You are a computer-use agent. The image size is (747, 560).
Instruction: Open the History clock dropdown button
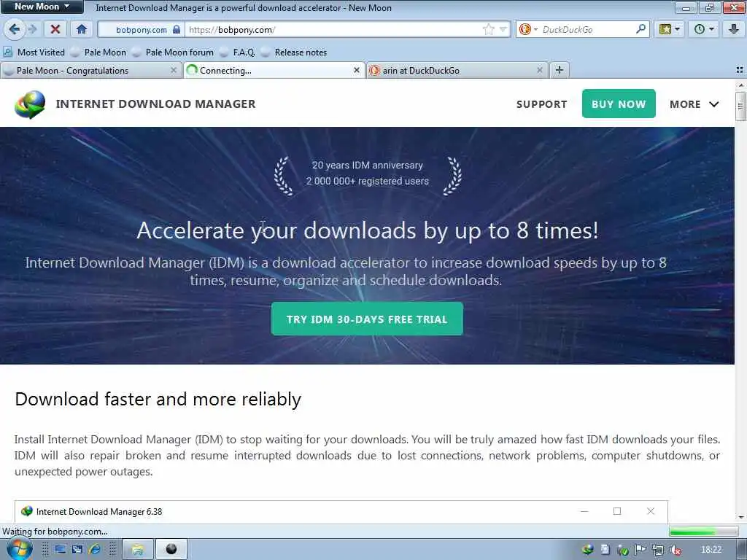(704, 29)
